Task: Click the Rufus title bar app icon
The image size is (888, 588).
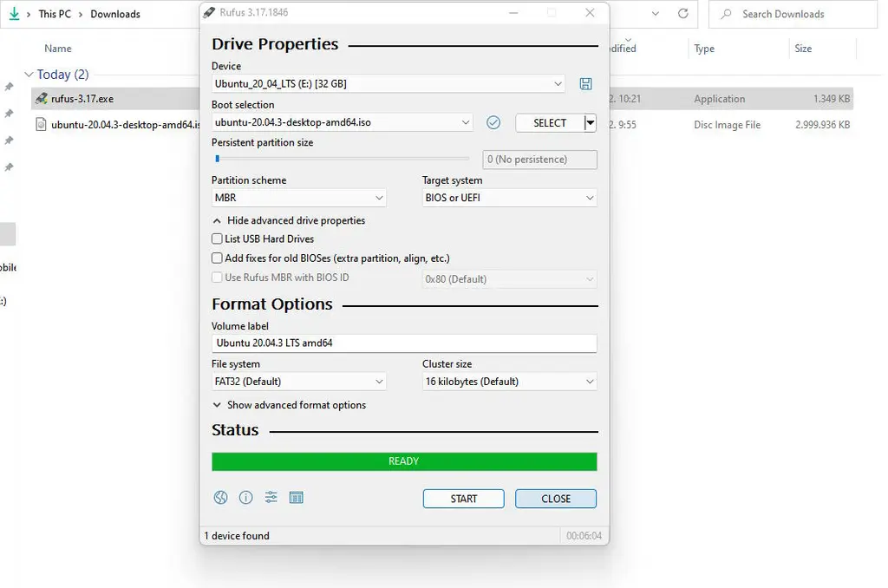Action: [x=209, y=12]
